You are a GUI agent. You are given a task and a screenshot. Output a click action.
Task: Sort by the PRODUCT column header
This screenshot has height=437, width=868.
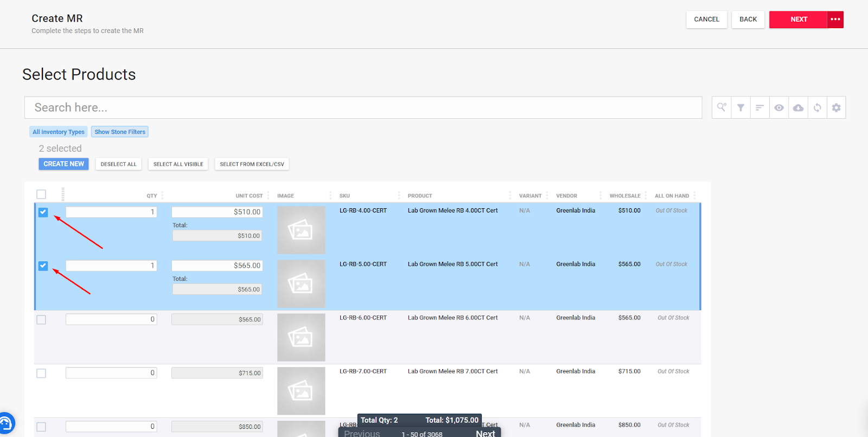pos(420,196)
